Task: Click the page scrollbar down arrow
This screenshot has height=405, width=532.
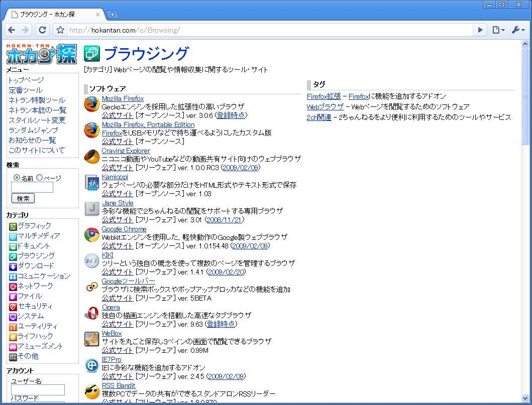Action: 525,398
